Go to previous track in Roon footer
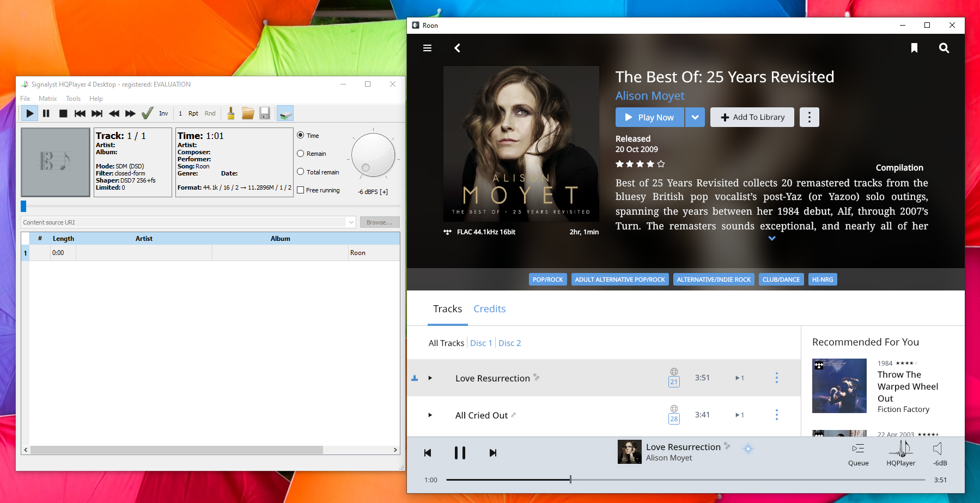The height and width of the screenshot is (503, 980). pyautogui.click(x=428, y=453)
